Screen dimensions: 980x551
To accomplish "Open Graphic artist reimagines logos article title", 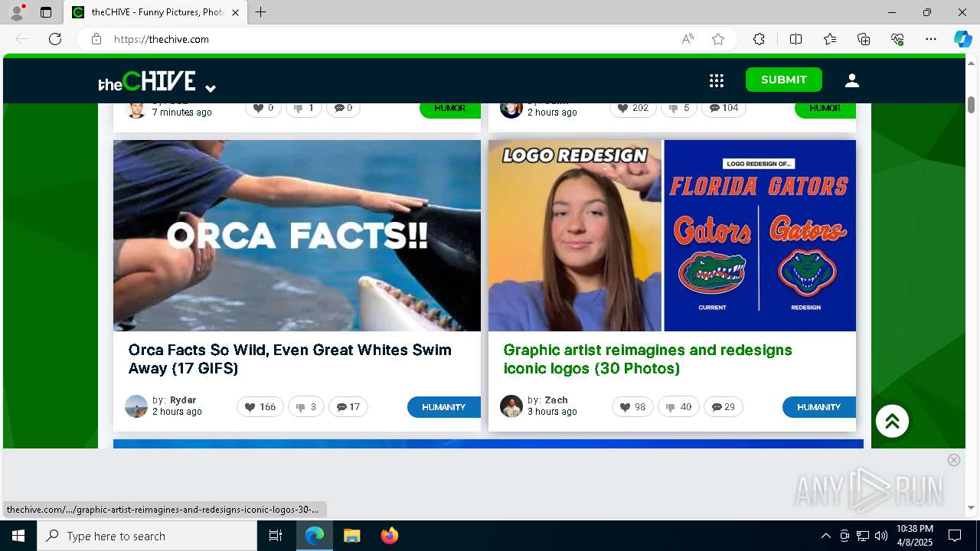I will click(648, 359).
